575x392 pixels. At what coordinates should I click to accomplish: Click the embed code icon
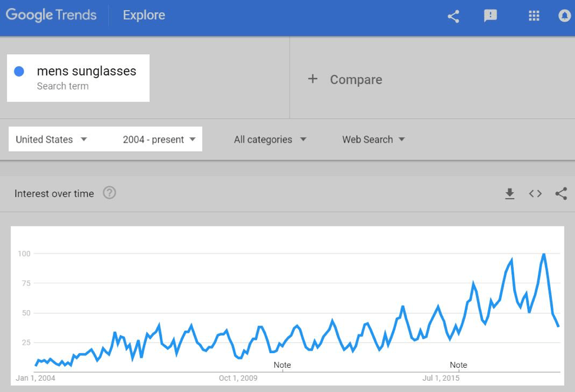535,193
